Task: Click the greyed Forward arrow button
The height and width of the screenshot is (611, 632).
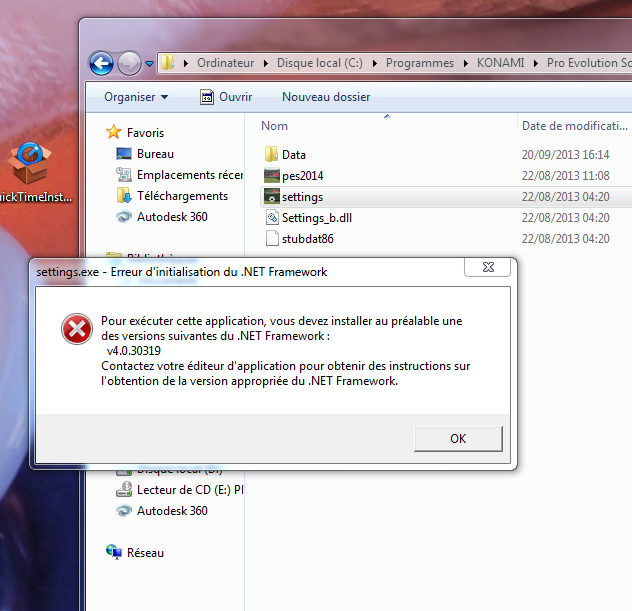Action: pyautogui.click(x=129, y=63)
